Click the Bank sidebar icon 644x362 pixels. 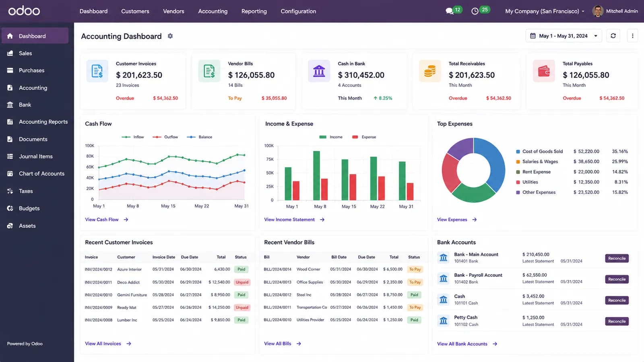(10, 105)
